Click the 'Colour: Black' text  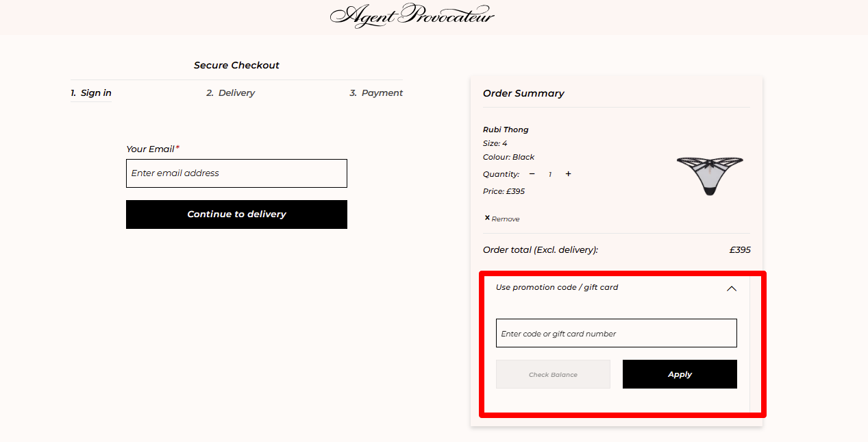(x=508, y=157)
